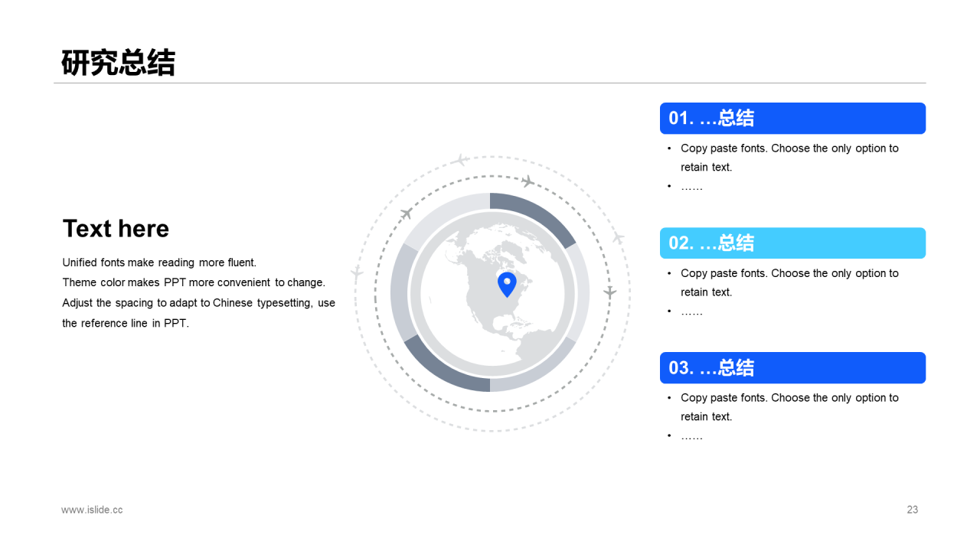Select the "Text here" heading
This screenshot has height=551, width=980.
pos(116,229)
